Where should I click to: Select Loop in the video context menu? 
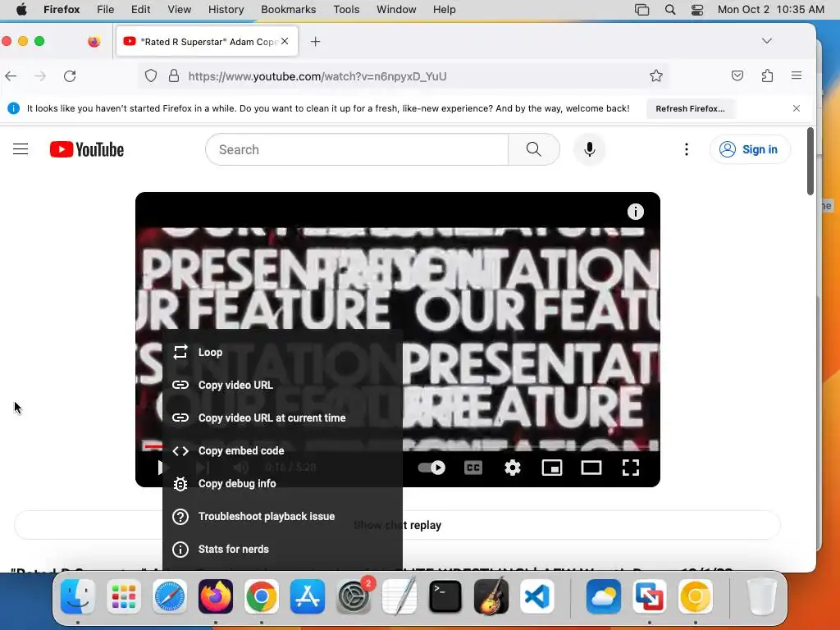[282, 352]
